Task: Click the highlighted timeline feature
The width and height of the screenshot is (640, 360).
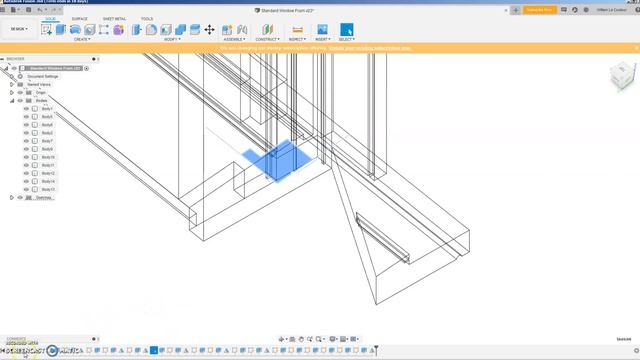Action: pos(154,350)
